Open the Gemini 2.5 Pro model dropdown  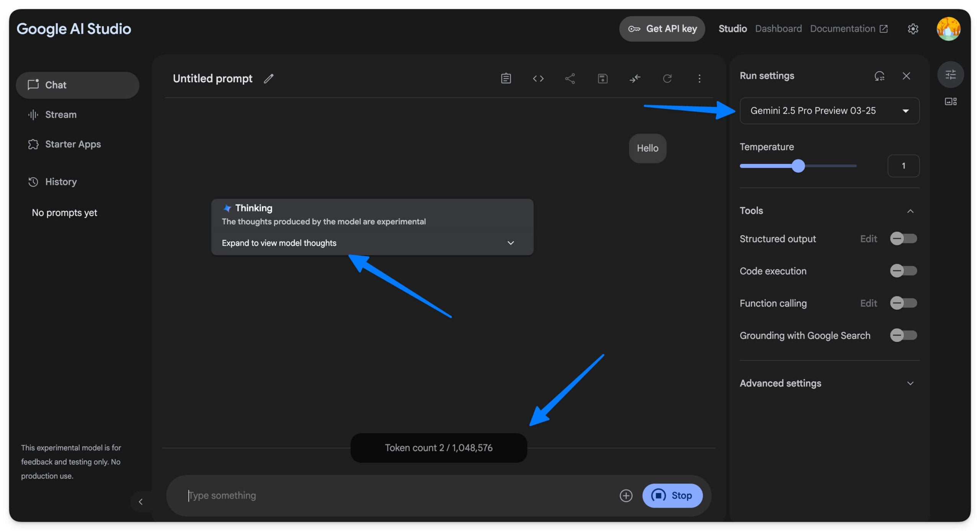(x=829, y=111)
